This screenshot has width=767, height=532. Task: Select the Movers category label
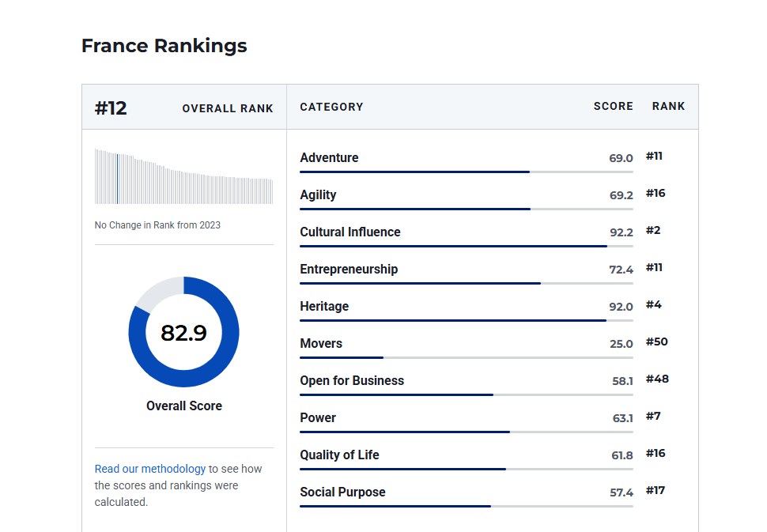[321, 344]
